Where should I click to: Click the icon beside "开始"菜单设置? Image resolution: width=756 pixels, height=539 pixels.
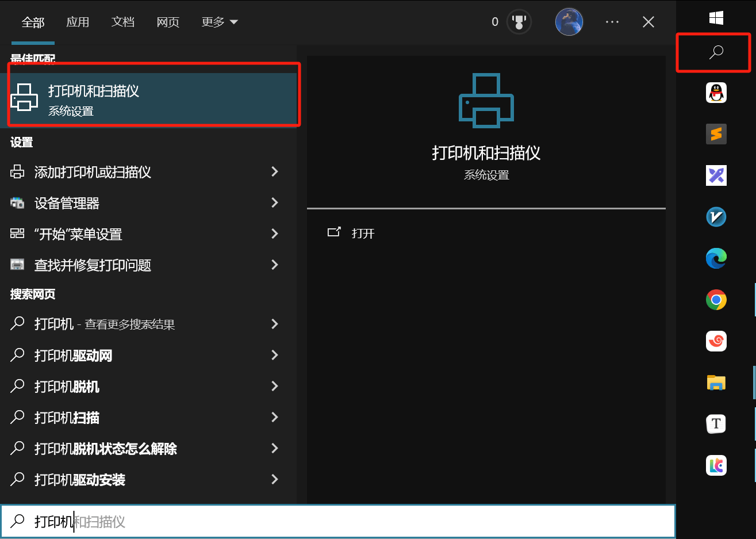pyautogui.click(x=17, y=234)
